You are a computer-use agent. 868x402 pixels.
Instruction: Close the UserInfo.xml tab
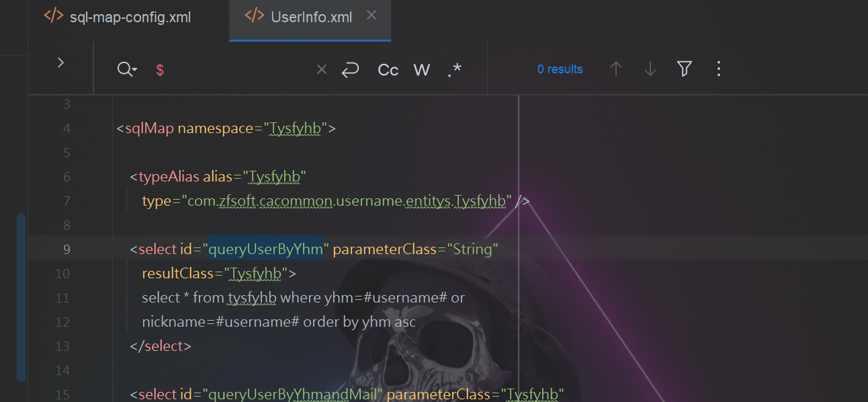[372, 16]
